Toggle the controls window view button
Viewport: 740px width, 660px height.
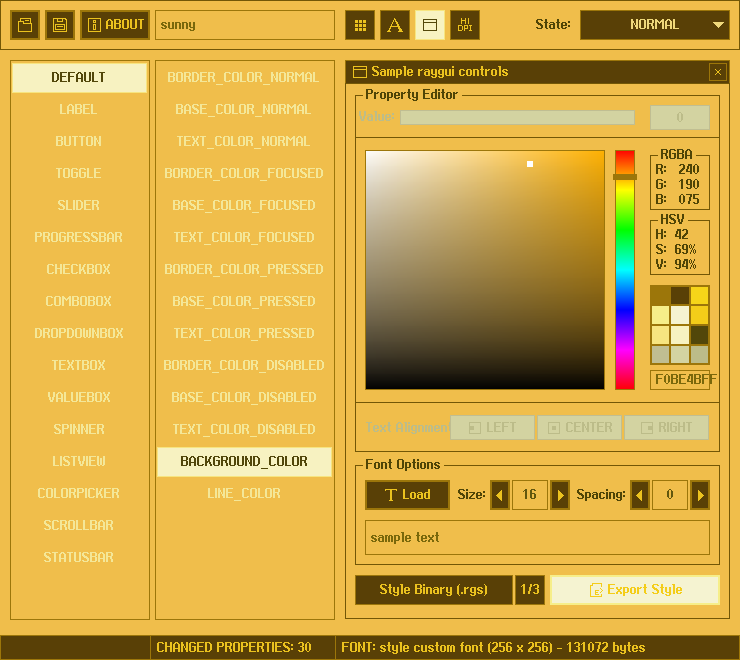click(430, 25)
